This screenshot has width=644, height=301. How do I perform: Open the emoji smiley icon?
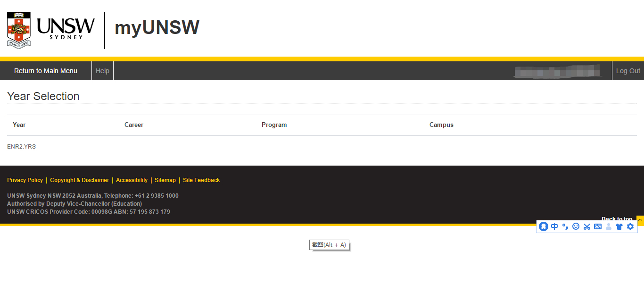(576, 226)
